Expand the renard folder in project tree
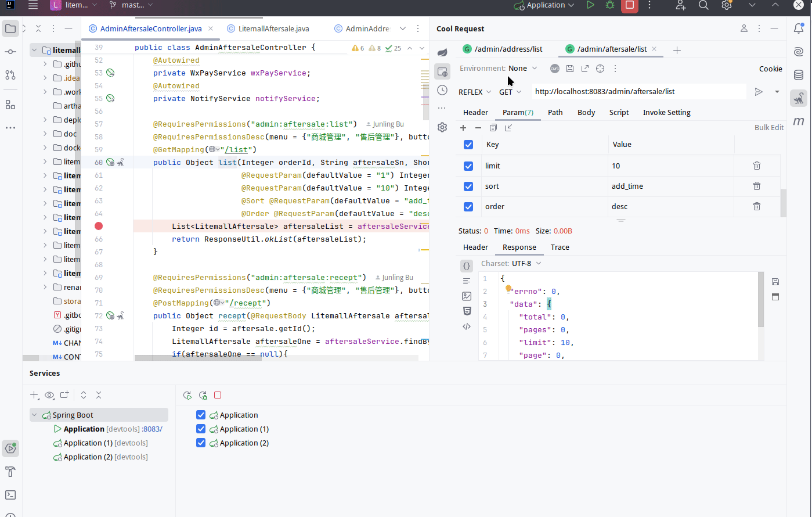812x517 pixels. point(45,287)
